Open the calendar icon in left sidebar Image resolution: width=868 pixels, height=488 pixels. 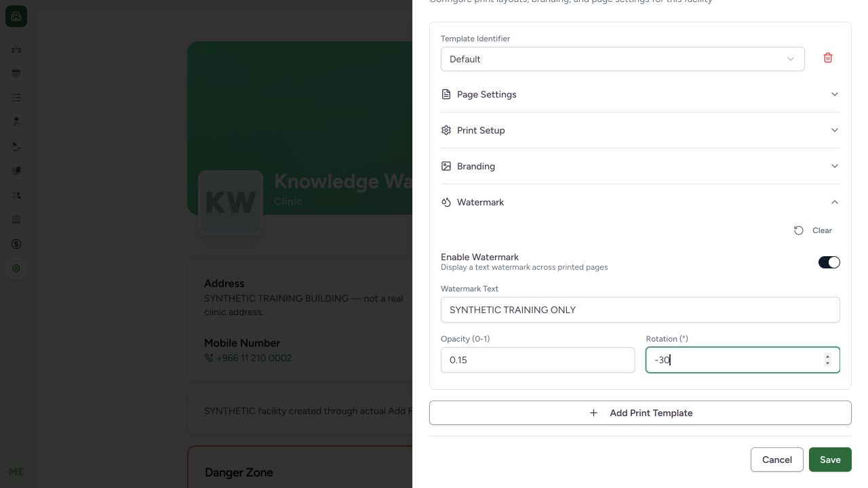pos(16,73)
